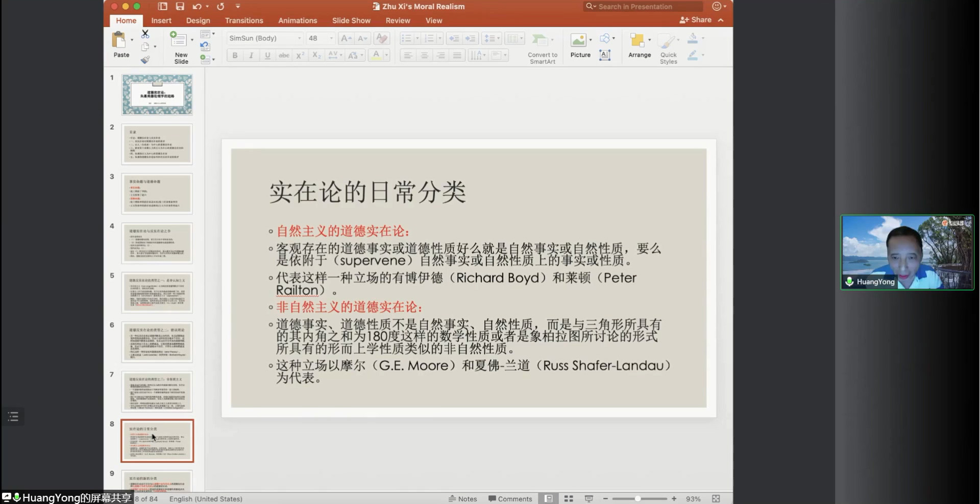The image size is (980, 504).
Task: Expand the Paste options arrow
Action: click(x=132, y=40)
